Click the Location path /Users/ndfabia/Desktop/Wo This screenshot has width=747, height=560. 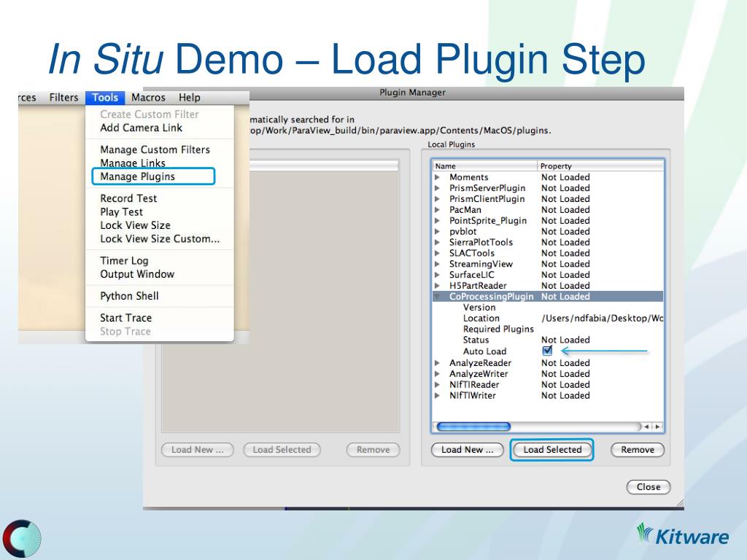(602, 318)
